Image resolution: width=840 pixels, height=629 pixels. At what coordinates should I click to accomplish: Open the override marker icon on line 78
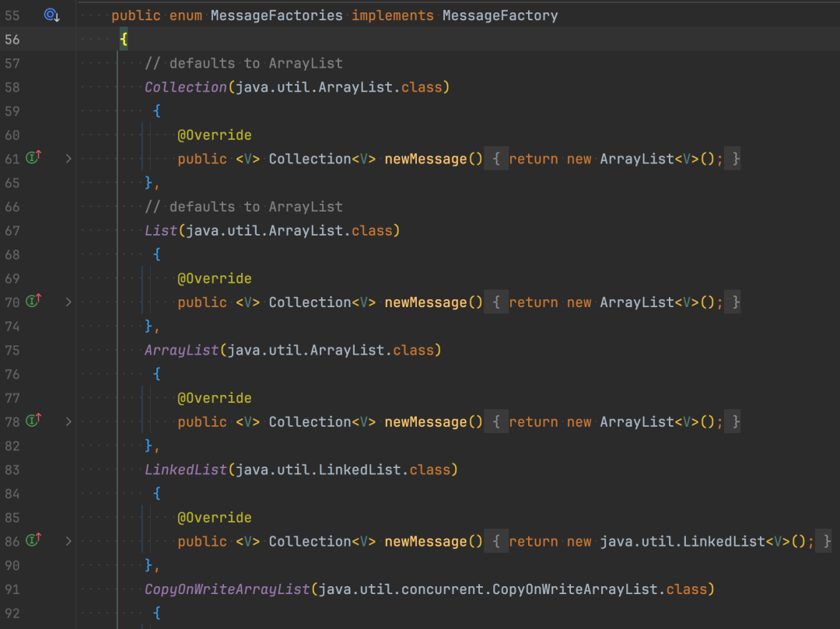pyautogui.click(x=33, y=421)
